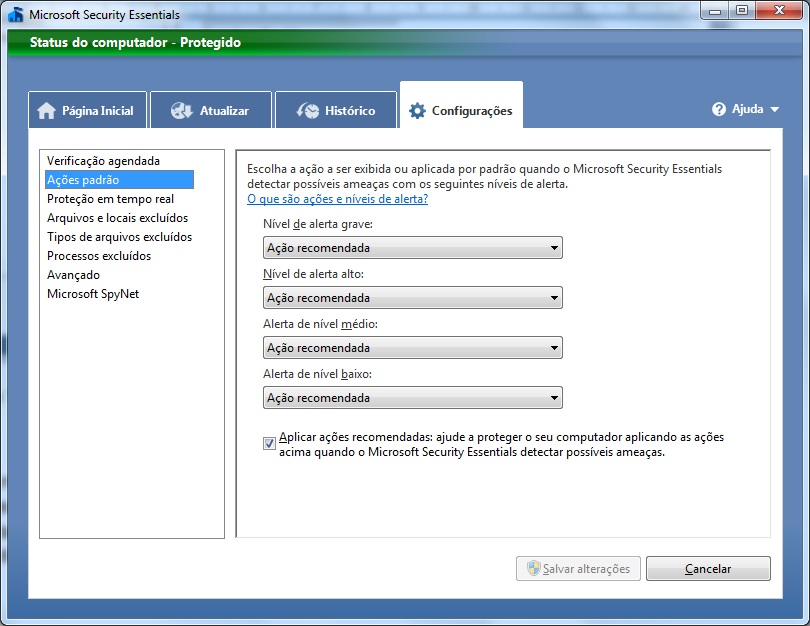Click the gear icon on Configurações tab
Screen dimensions: 810x626
coord(417,111)
